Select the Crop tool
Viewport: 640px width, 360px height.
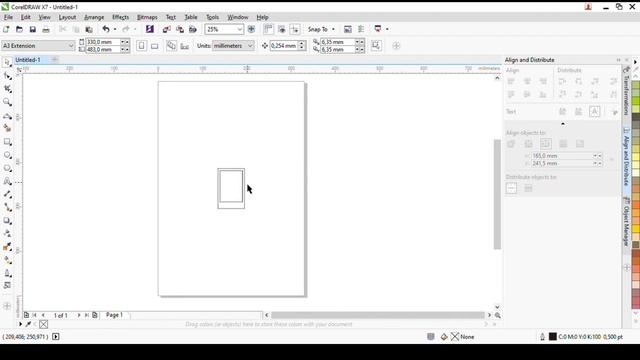pos(7,89)
